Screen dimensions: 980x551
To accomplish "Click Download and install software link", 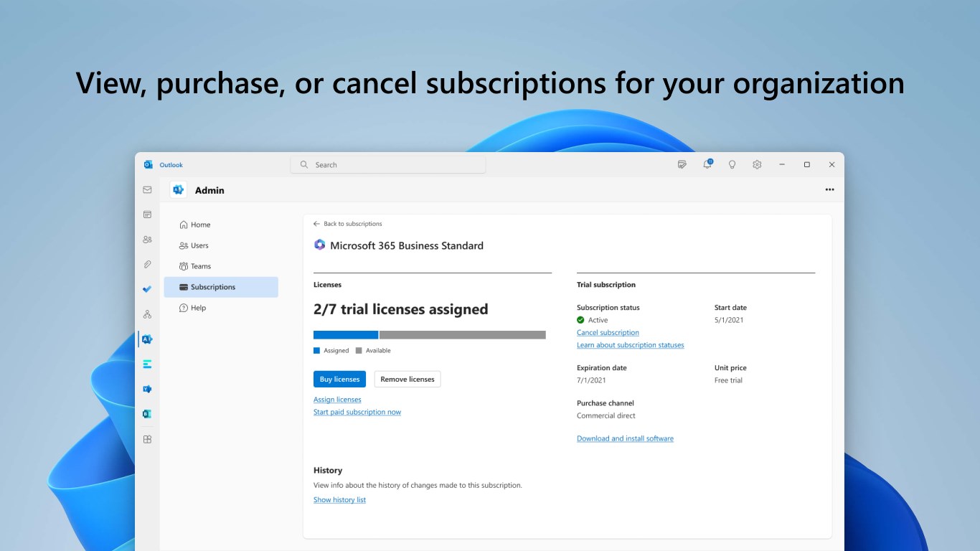I will (x=625, y=438).
